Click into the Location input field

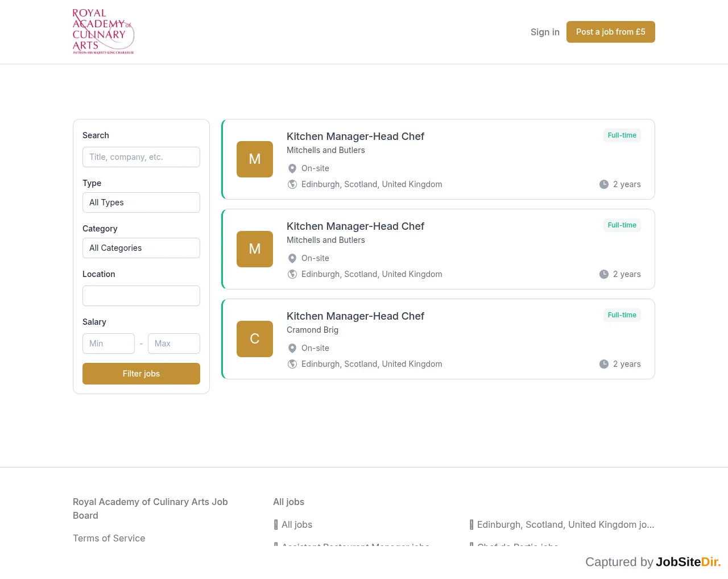coord(141,296)
